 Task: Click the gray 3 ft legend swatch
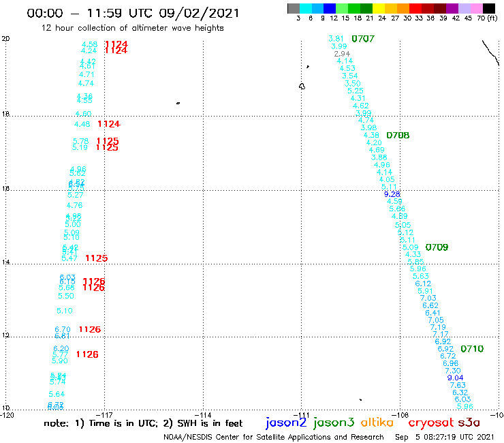(294, 8)
